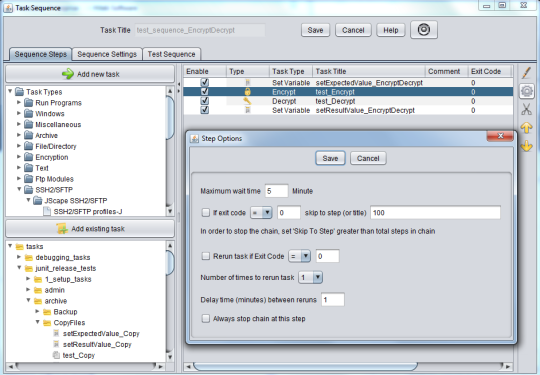The image size is (540, 375).
Task: Save the task sequence in top bar
Action: (x=315, y=30)
